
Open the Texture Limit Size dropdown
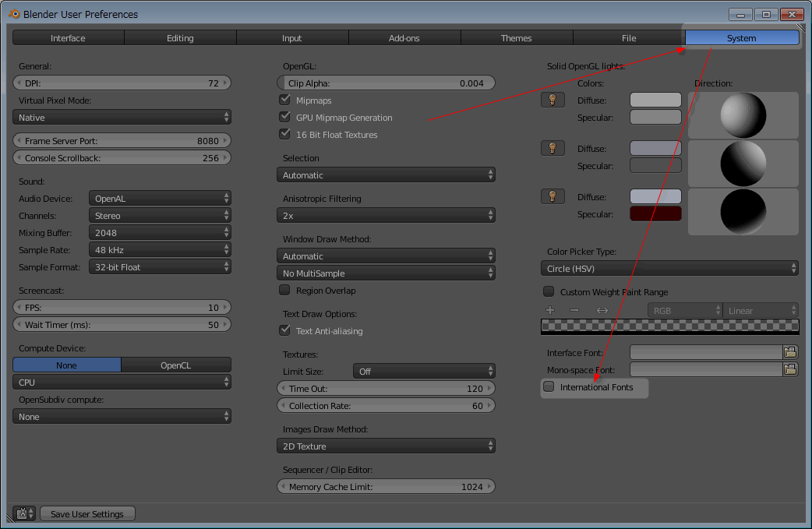pyautogui.click(x=424, y=371)
